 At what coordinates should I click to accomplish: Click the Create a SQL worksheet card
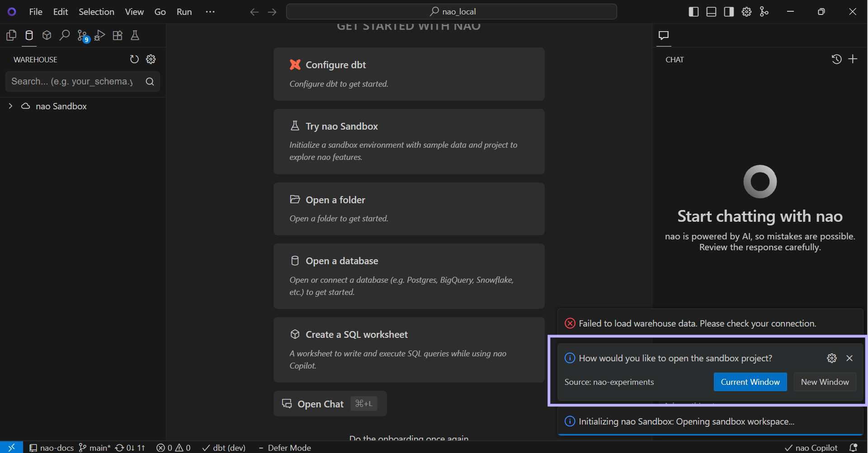point(409,350)
